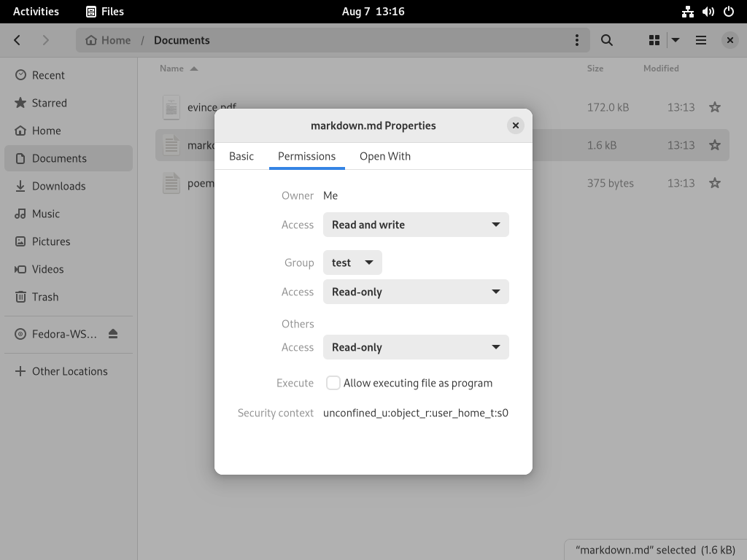
Task: Open Downloads in the sidebar
Action: [69, 186]
